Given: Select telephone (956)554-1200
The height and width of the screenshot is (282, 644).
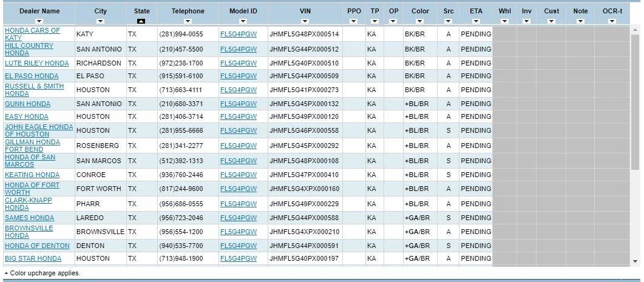Looking at the screenshot, I should point(181,232).
